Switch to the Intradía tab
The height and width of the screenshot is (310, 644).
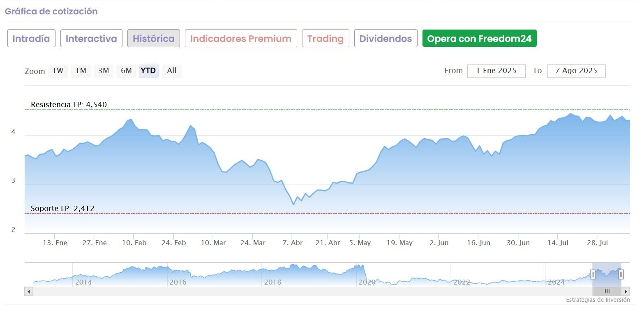(x=31, y=39)
